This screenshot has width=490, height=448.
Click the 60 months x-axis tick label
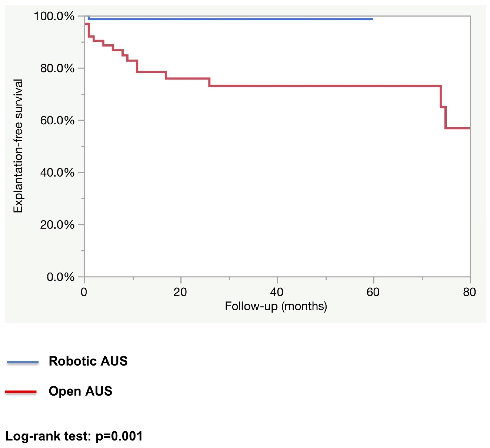[373, 292]
